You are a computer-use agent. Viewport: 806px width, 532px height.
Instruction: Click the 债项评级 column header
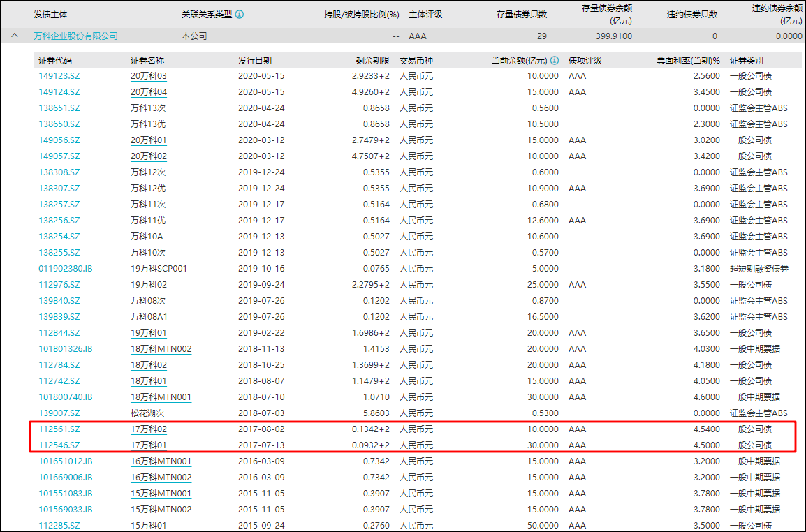coord(585,60)
